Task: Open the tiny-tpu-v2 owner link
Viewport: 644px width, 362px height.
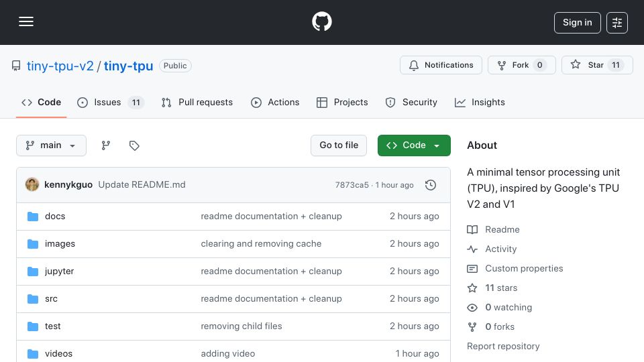Action: [60, 66]
